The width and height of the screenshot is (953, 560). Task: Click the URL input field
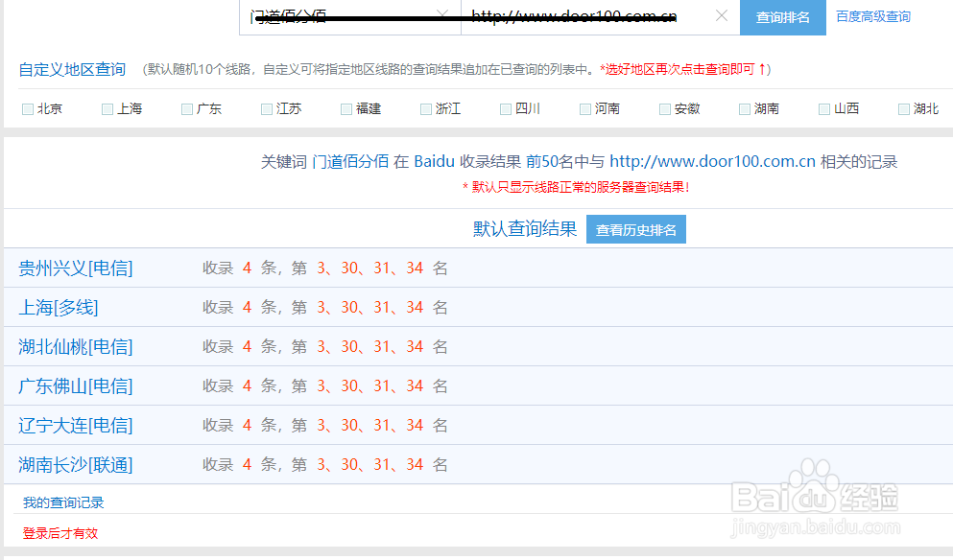click(x=601, y=17)
